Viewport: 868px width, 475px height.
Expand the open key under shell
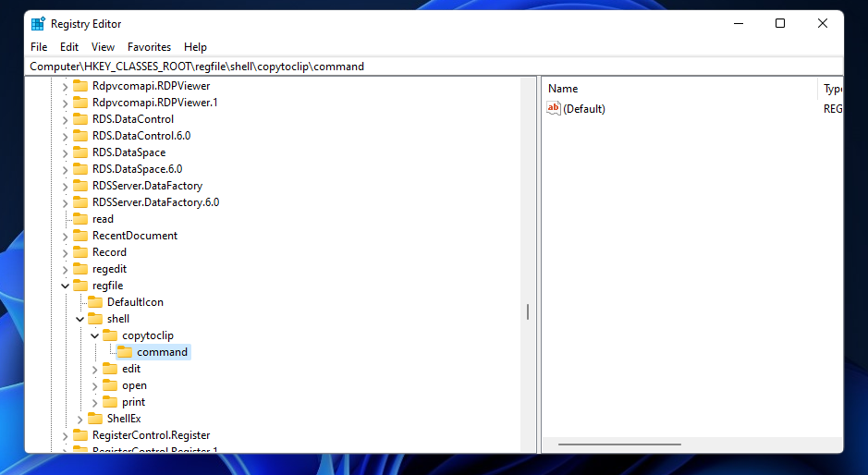(x=95, y=386)
